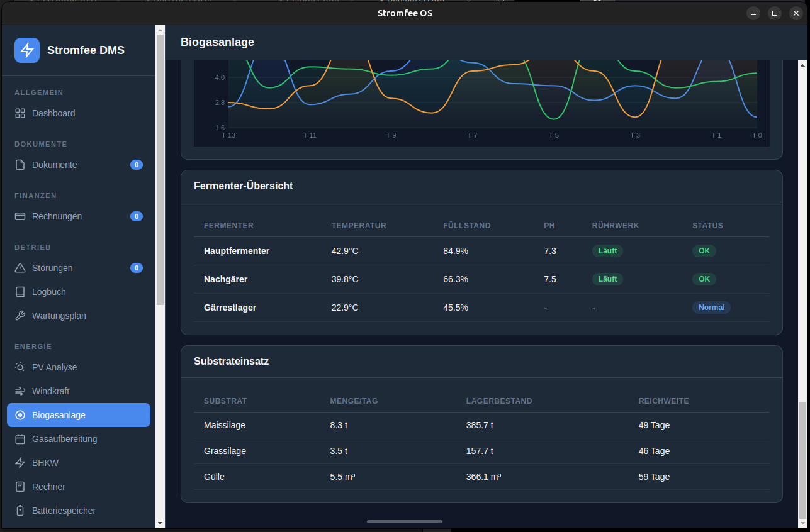Click the main content scrollbar up arrow
Viewport: 810px width, 532px height.
pyautogui.click(x=802, y=65)
